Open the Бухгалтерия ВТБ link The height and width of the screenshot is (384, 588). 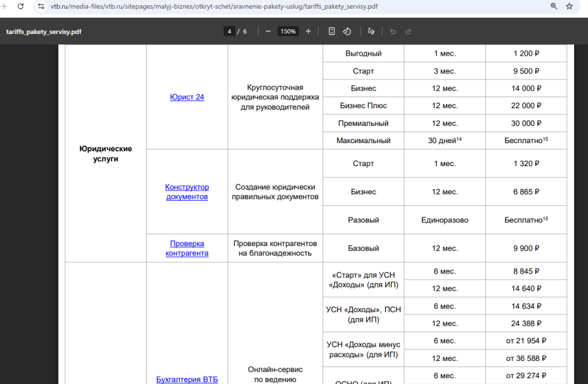point(187,379)
